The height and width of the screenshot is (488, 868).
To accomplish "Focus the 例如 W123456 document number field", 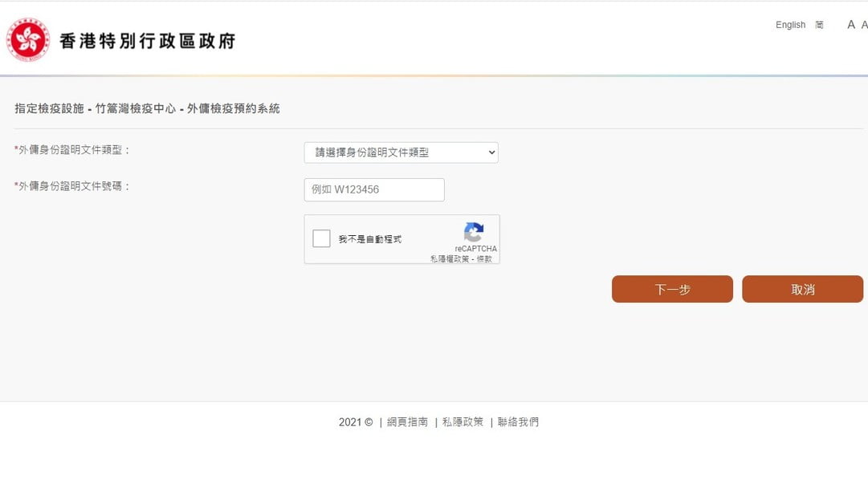I will coord(374,190).
